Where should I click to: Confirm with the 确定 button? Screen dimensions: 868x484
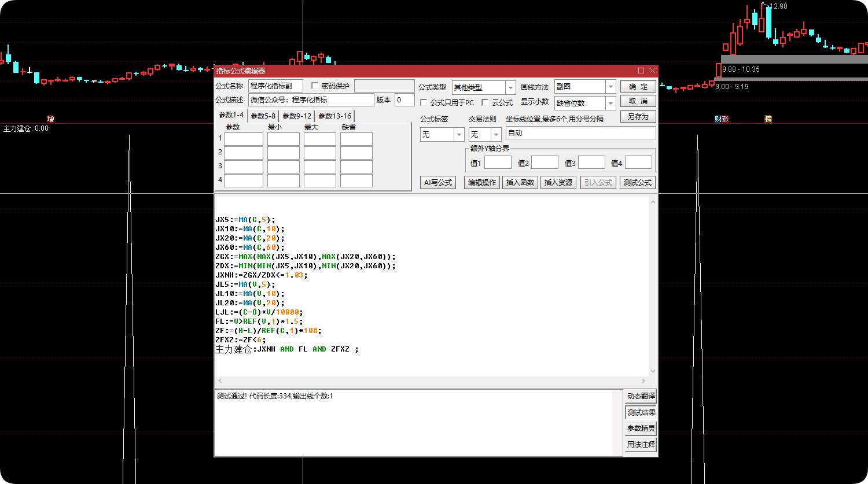tap(638, 86)
